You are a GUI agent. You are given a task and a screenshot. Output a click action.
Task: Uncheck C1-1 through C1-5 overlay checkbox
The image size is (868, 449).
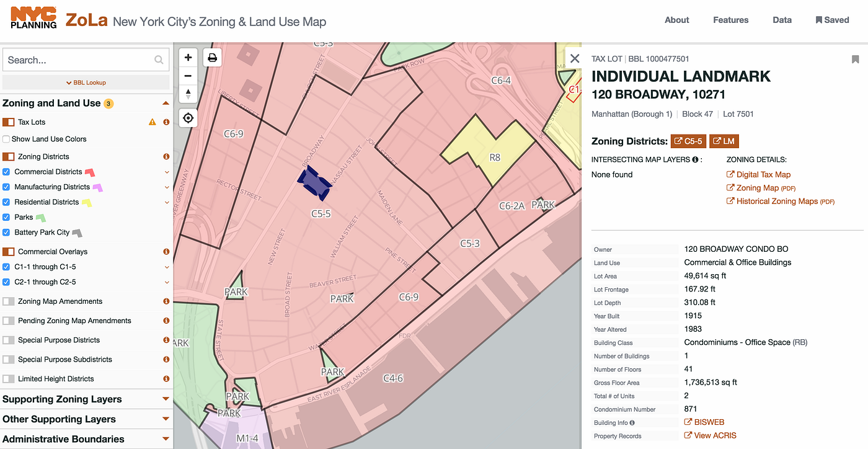coord(6,267)
